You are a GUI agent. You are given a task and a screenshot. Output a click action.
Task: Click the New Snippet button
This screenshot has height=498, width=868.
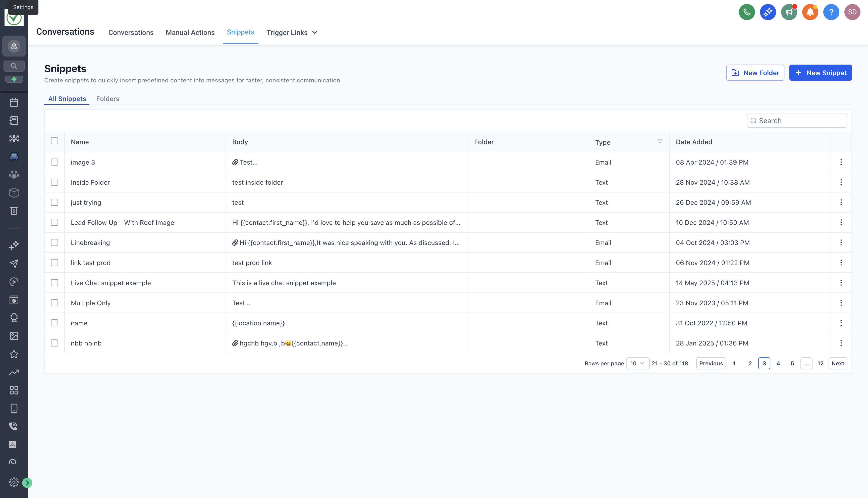[820, 73]
